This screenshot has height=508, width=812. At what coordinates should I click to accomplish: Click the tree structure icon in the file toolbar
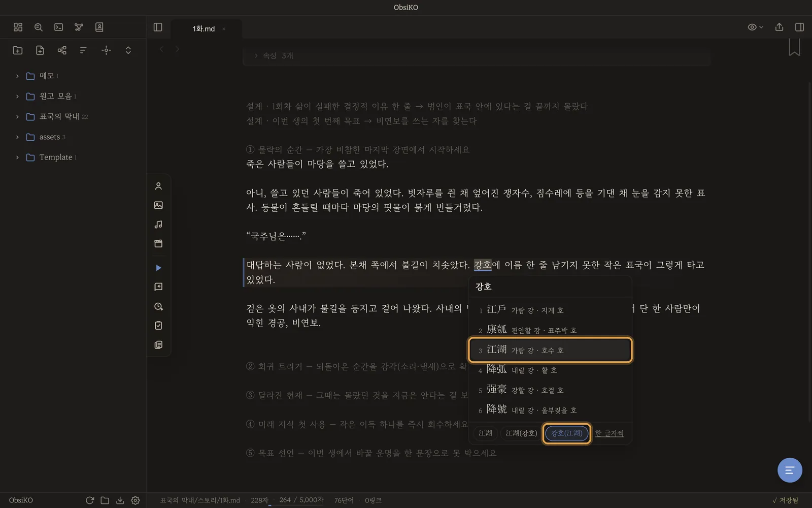point(62,50)
